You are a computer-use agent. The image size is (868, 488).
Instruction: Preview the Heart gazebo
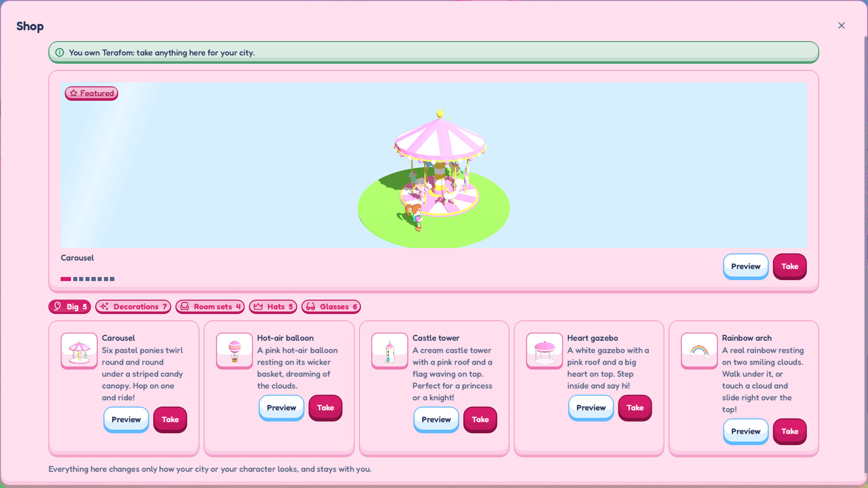coord(591,408)
